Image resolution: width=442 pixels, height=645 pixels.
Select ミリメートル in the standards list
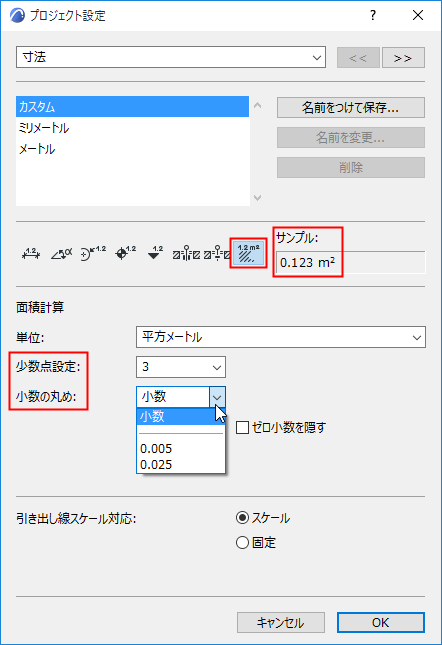[x=132, y=128]
